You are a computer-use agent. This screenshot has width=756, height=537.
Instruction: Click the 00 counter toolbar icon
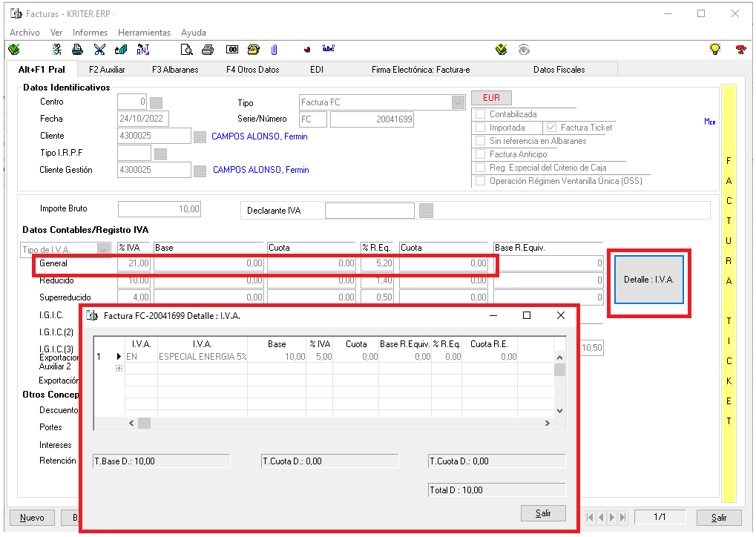232,49
